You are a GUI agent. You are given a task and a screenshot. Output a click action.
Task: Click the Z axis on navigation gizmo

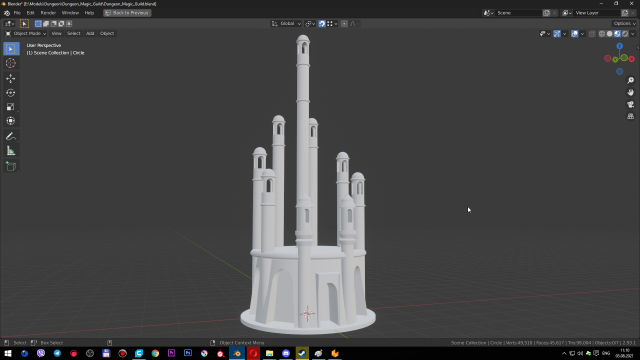[x=620, y=46]
